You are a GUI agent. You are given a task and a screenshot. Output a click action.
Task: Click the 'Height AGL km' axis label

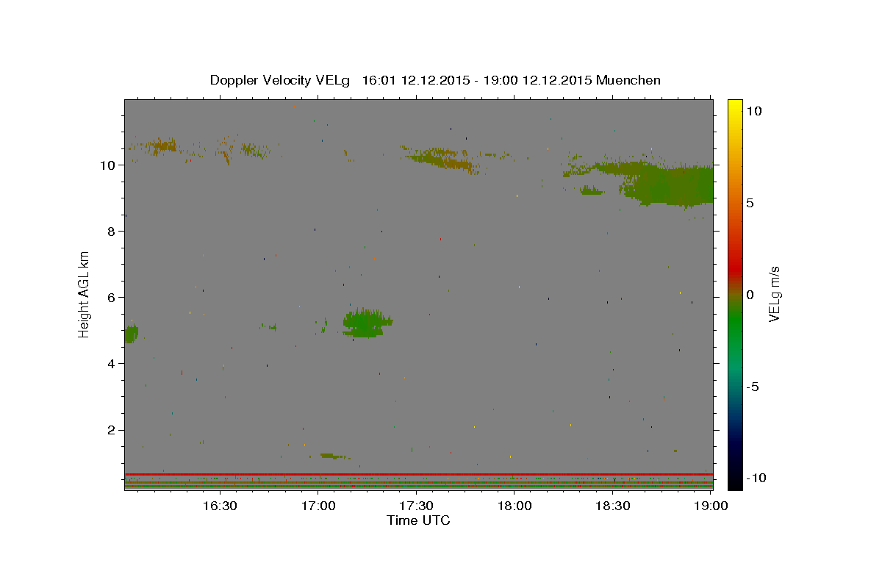click(x=85, y=294)
